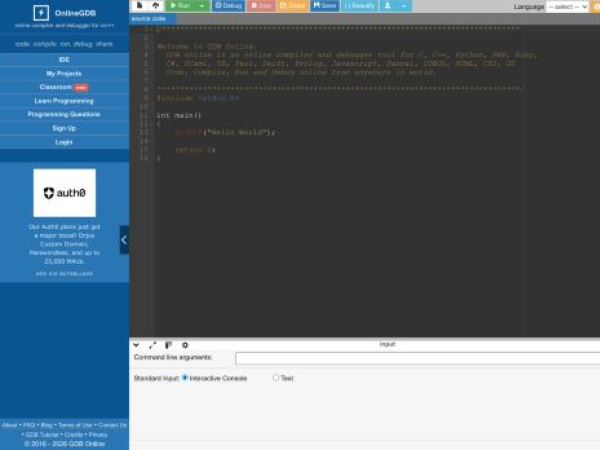Screen dimensions: 600x450
Task: Click Login in the sidebar
Action: pyautogui.click(x=64, y=142)
